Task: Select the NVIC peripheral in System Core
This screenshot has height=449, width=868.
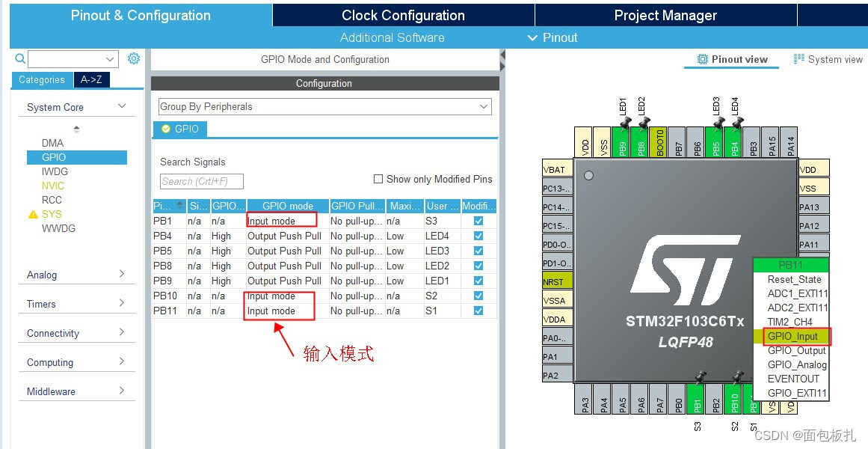Action: coord(52,185)
